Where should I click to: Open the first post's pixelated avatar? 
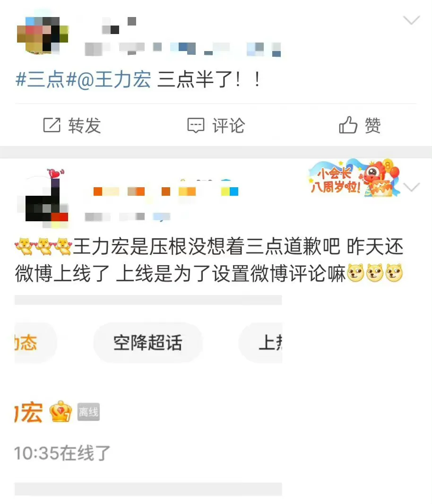click(43, 35)
